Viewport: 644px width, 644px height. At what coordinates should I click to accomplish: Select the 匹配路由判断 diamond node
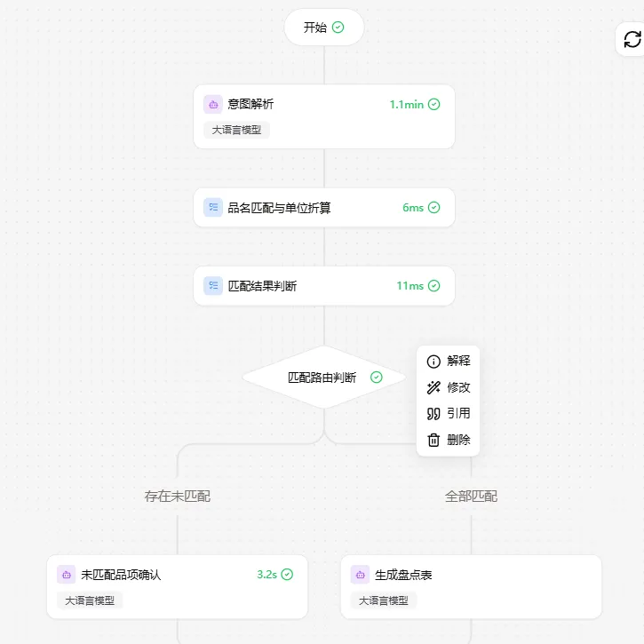coord(324,377)
